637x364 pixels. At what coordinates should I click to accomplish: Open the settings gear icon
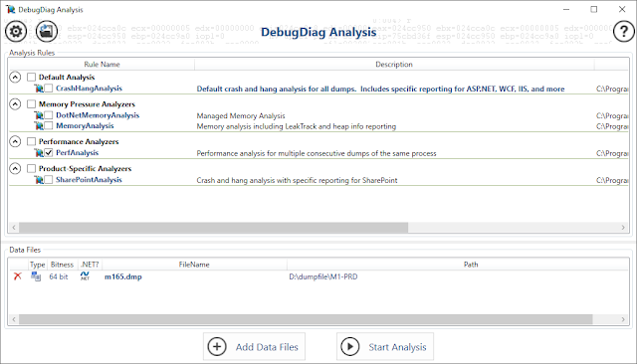16,31
